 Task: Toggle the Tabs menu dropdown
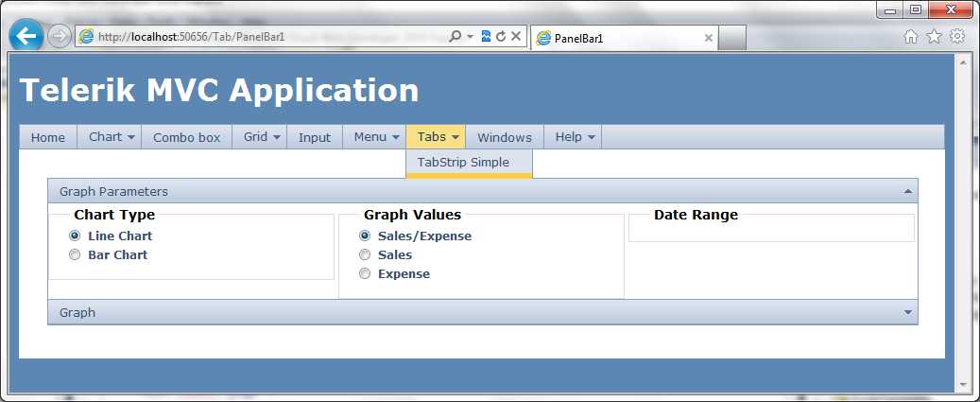[436, 137]
